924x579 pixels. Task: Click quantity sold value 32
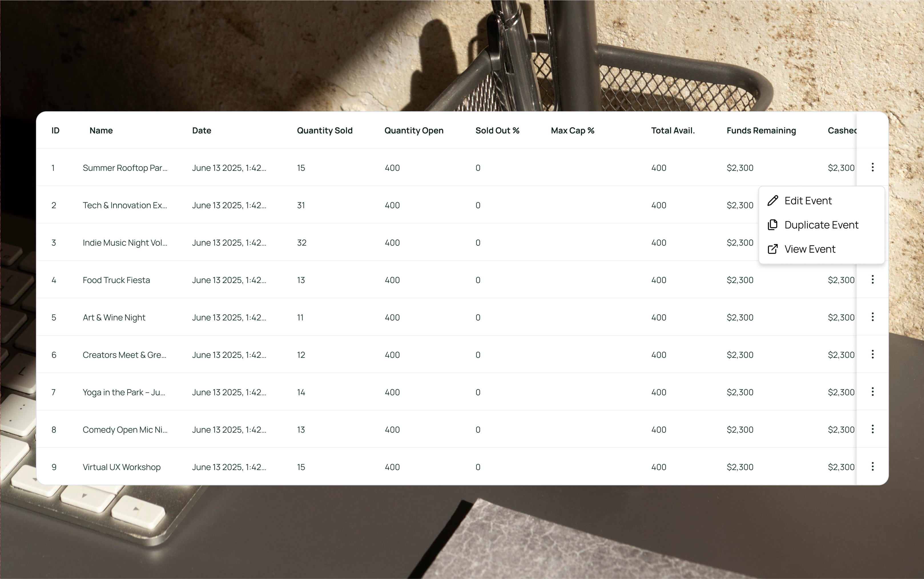coord(302,243)
